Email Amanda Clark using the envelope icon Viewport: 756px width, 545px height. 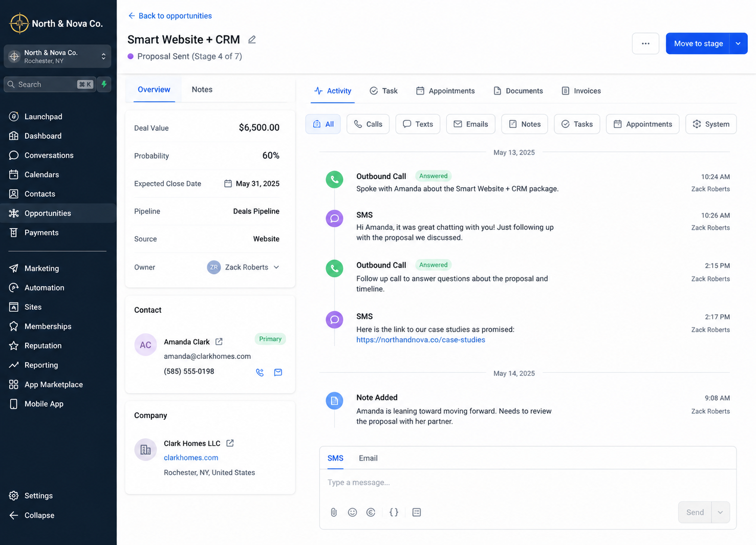pyautogui.click(x=278, y=373)
